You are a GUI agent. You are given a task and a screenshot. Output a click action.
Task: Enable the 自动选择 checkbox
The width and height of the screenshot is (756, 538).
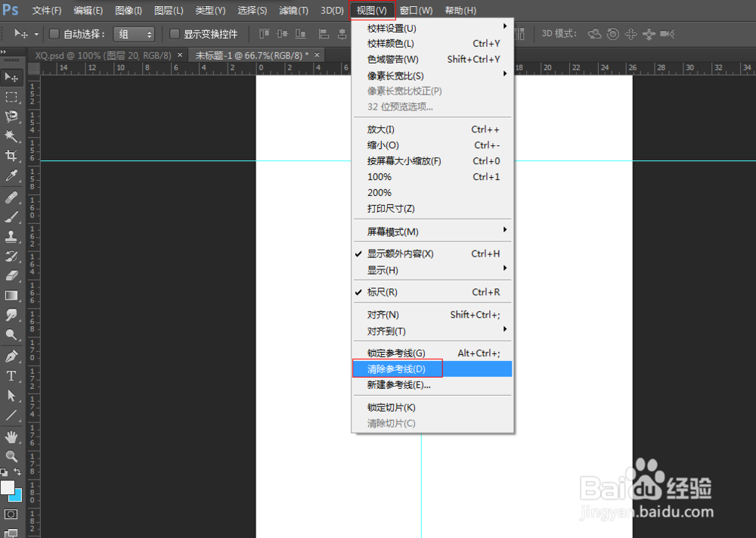pos(54,34)
